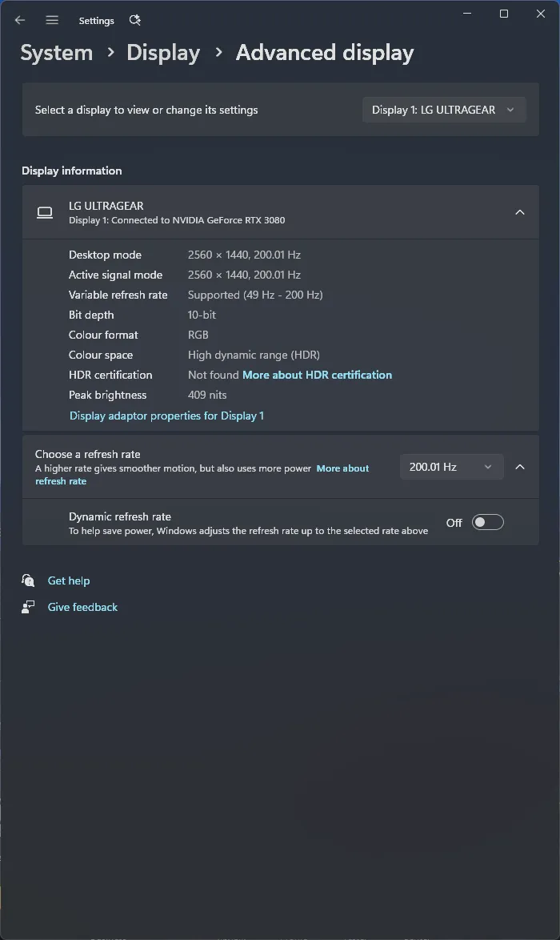
Task: Click the search icon beside Settings title
Action: 134,20
